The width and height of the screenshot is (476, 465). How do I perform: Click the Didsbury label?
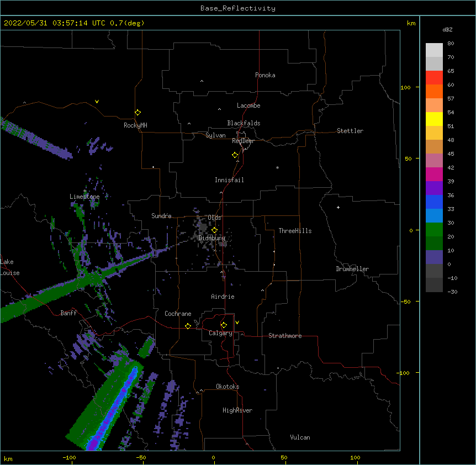(x=211, y=238)
